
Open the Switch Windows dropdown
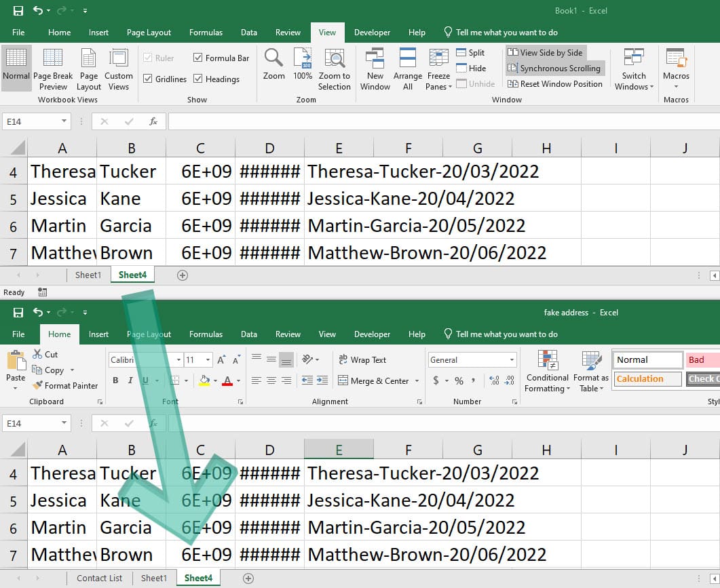click(633, 68)
